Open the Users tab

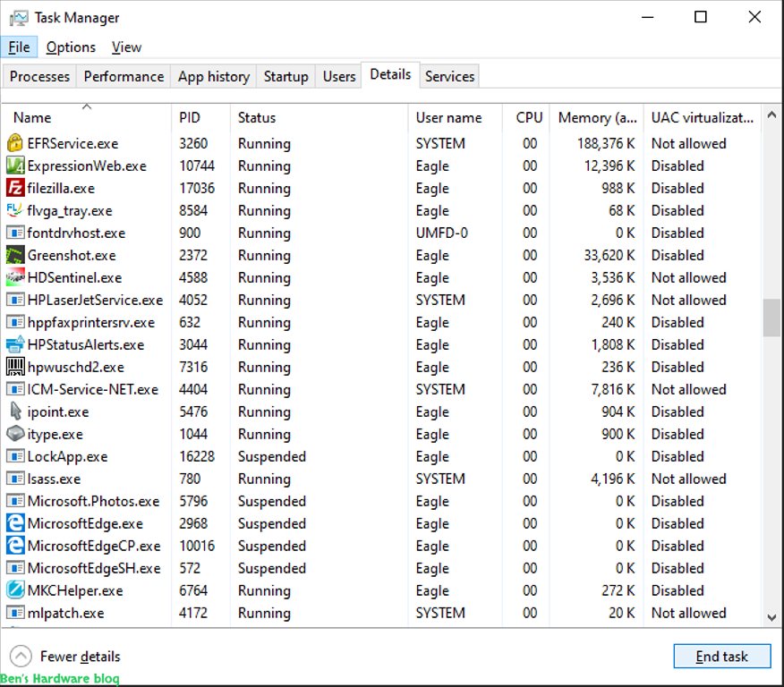tap(338, 76)
